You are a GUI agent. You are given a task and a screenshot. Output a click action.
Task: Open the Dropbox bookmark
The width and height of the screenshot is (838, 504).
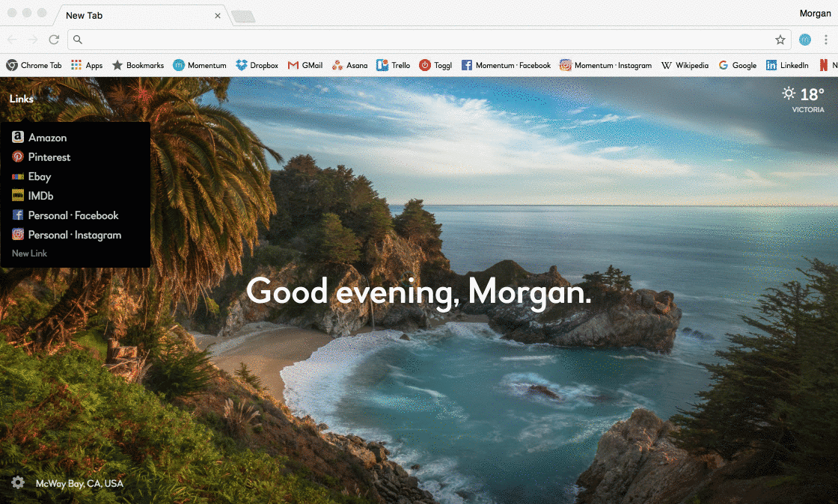click(257, 65)
